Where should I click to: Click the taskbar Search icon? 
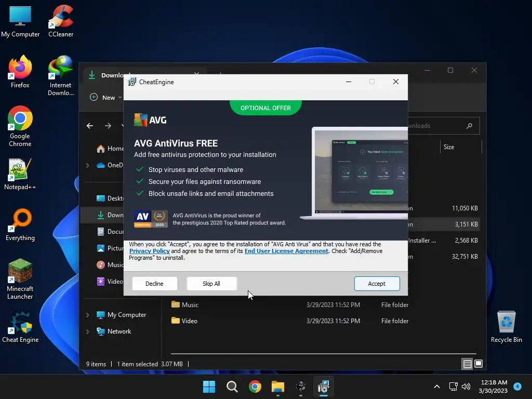click(232, 387)
